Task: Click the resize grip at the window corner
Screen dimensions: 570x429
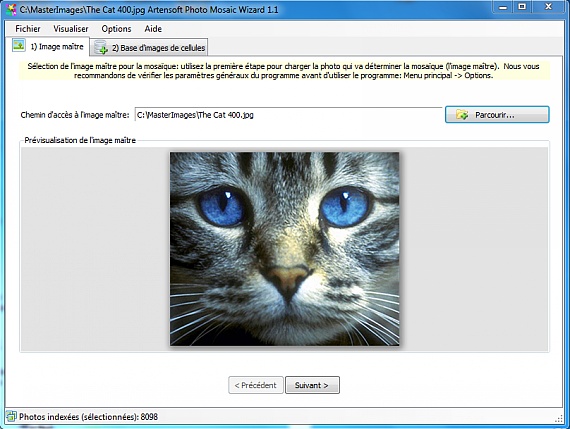Action: point(559,419)
